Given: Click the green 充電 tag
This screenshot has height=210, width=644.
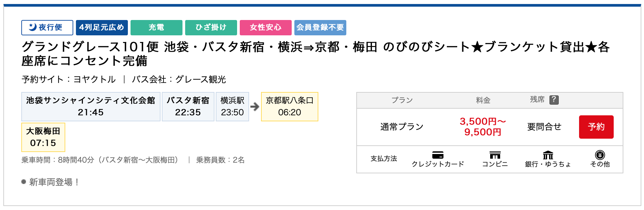Looking at the screenshot, I should coord(156,27).
